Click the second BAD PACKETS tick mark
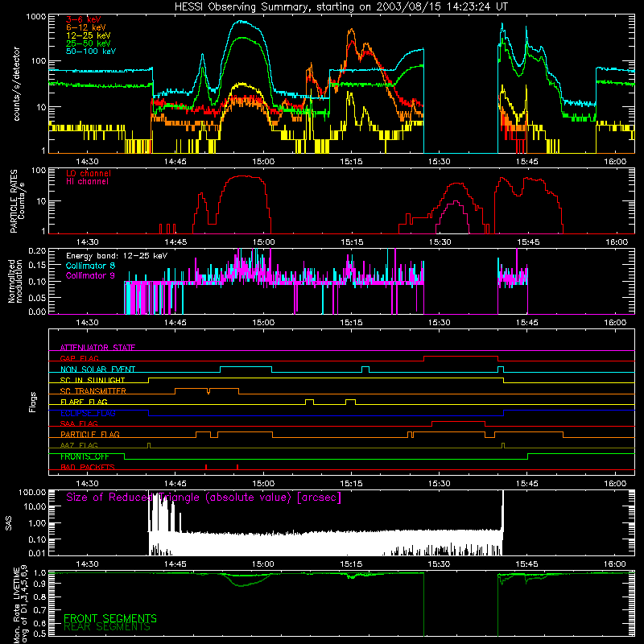The height and width of the screenshot is (644, 644). 237,467
